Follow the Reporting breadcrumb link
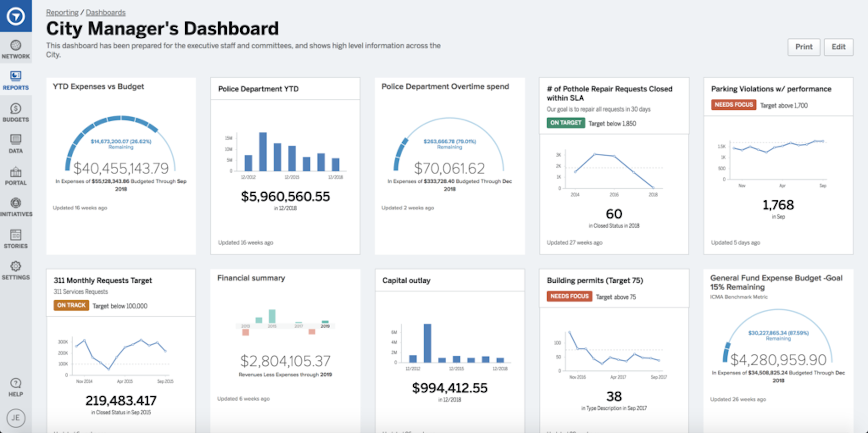This screenshot has height=433, width=868. click(62, 13)
